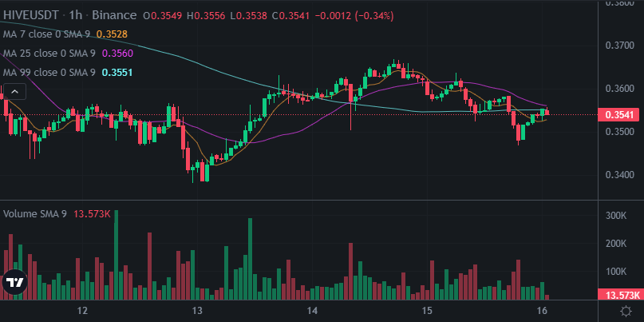Click the MA 99 value 0.3551
Viewport: 644px width, 322px height.
(x=117, y=73)
